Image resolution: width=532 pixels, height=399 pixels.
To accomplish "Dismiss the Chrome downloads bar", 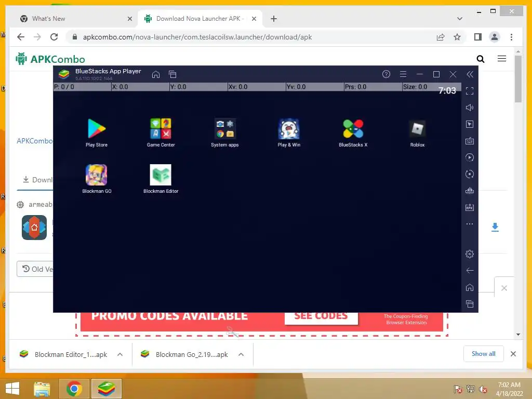I will point(513,354).
